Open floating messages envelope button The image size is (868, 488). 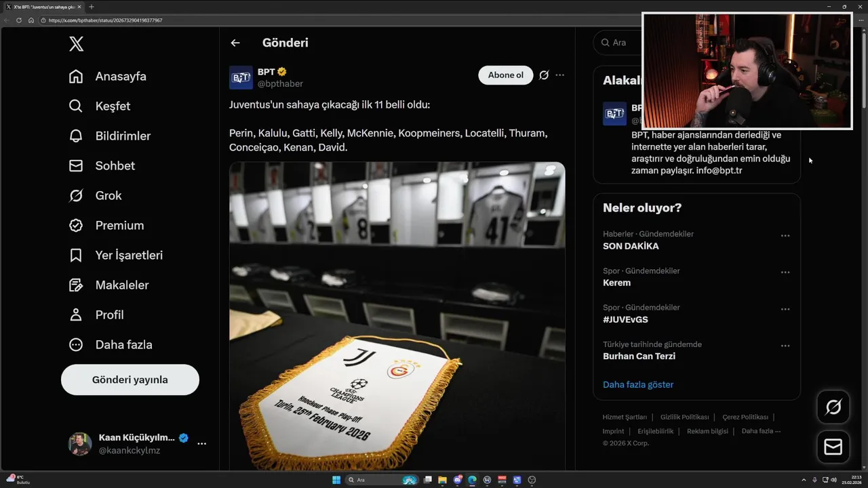click(833, 447)
